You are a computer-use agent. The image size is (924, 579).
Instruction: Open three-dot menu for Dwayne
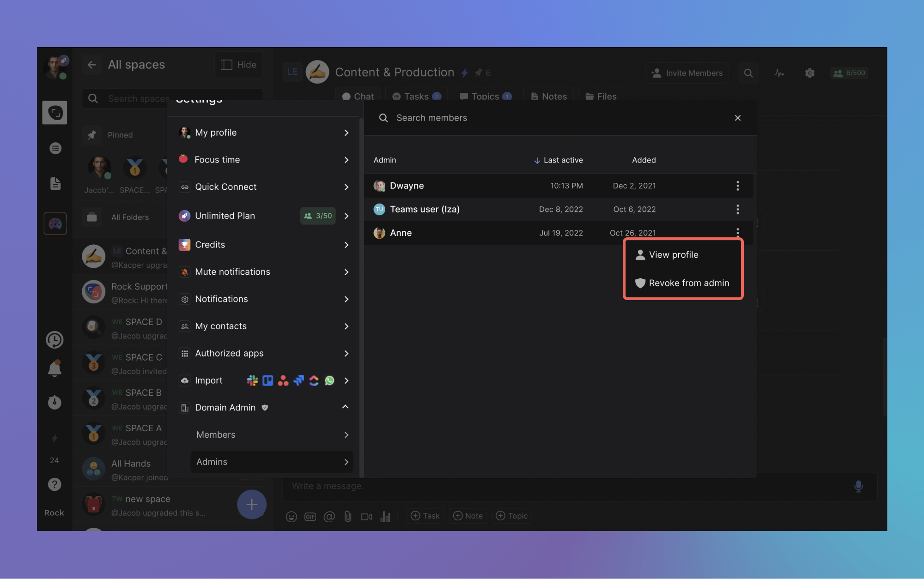pyautogui.click(x=737, y=186)
